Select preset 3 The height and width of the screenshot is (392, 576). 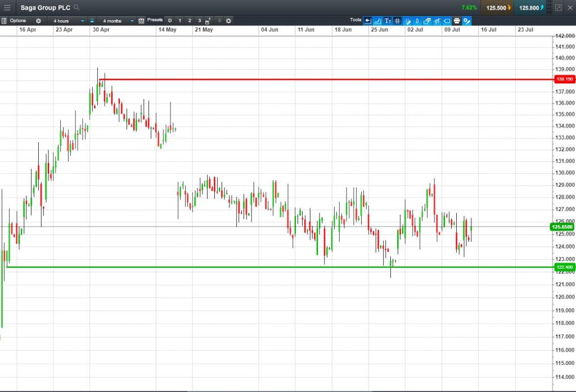point(200,21)
